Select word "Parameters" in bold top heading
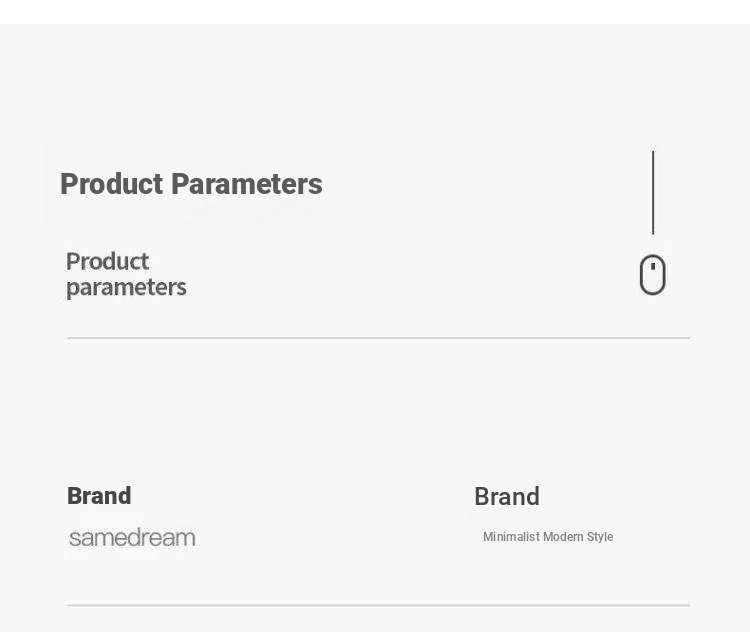The image size is (750, 632). point(246,184)
